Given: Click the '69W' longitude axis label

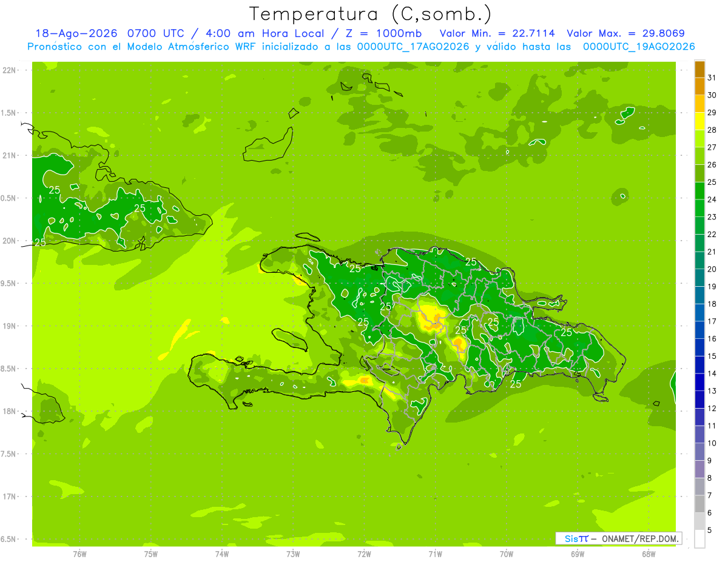Looking at the screenshot, I should 578,554.
